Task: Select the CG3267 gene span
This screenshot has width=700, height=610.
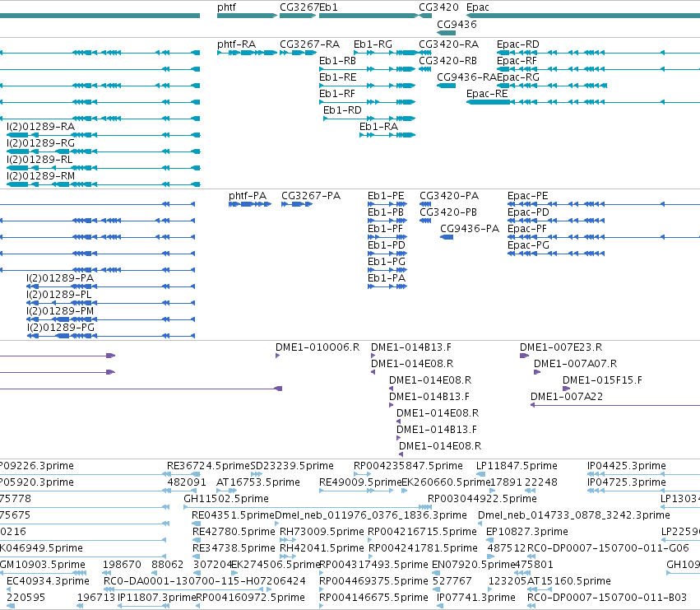Action: 298,16
